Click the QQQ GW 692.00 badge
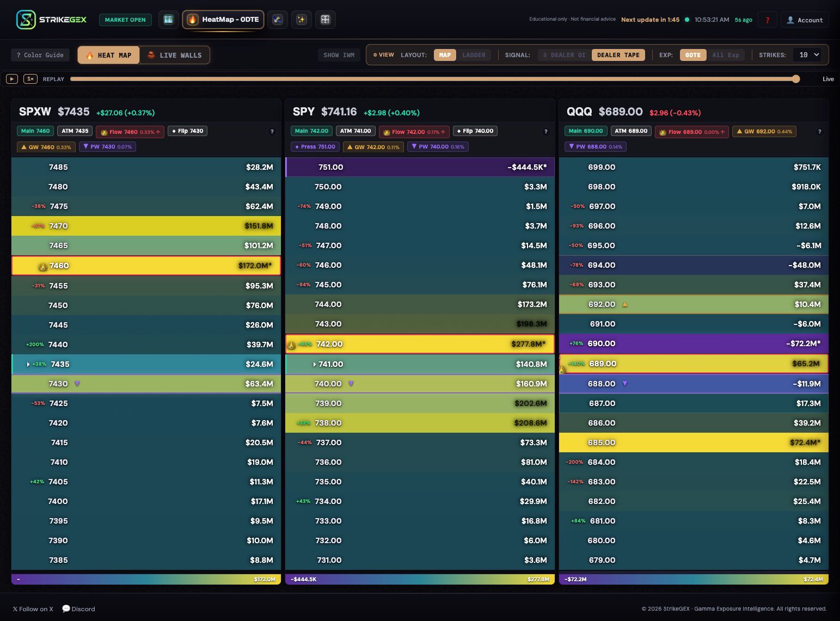This screenshot has height=621, width=840. click(764, 131)
